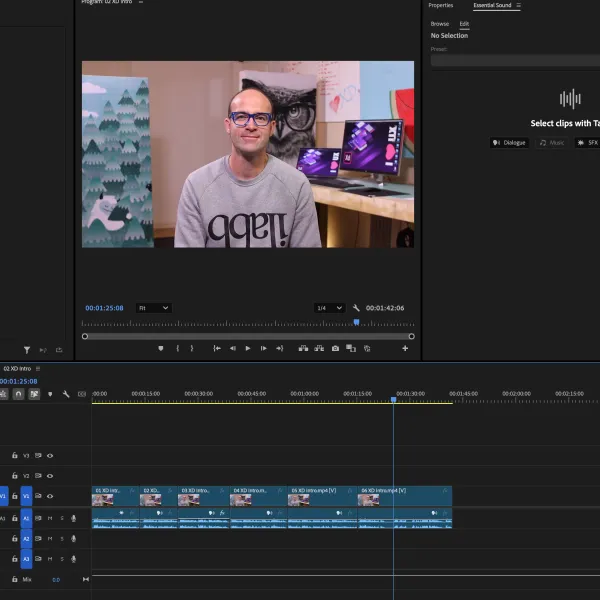
Task: Tag clip as SFX
Action: click(x=587, y=143)
